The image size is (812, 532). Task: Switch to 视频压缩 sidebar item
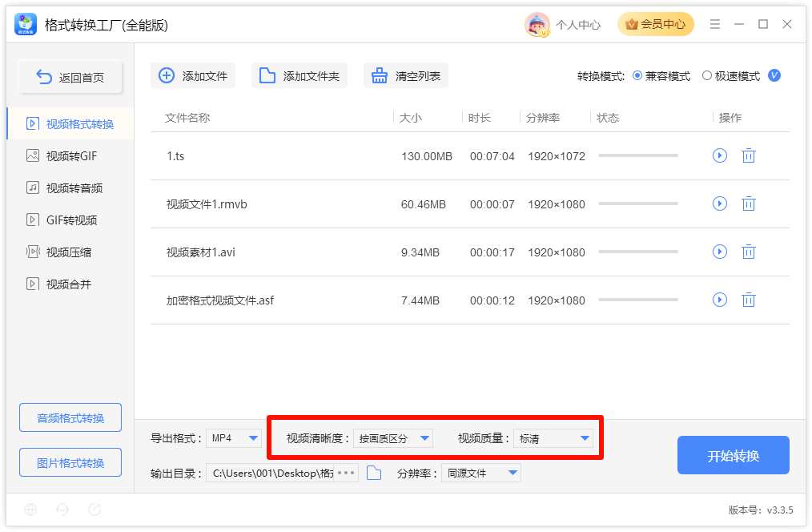[70, 252]
